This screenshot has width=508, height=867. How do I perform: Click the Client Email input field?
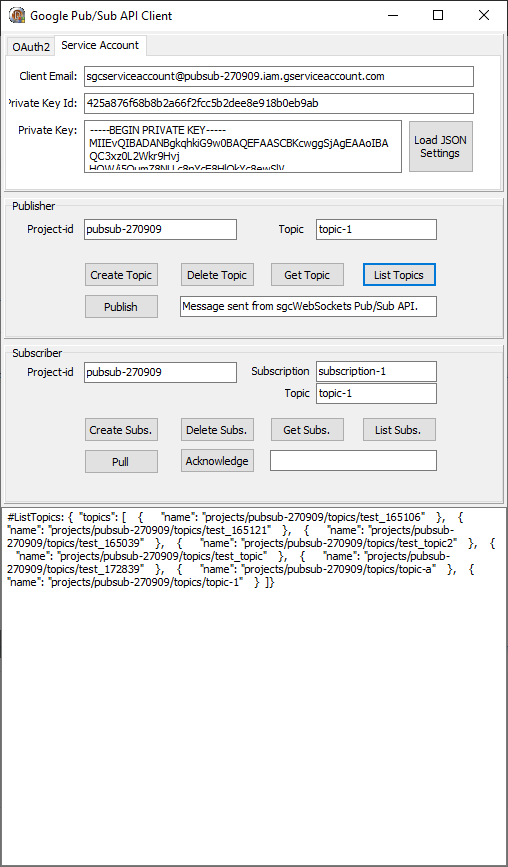(x=279, y=77)
